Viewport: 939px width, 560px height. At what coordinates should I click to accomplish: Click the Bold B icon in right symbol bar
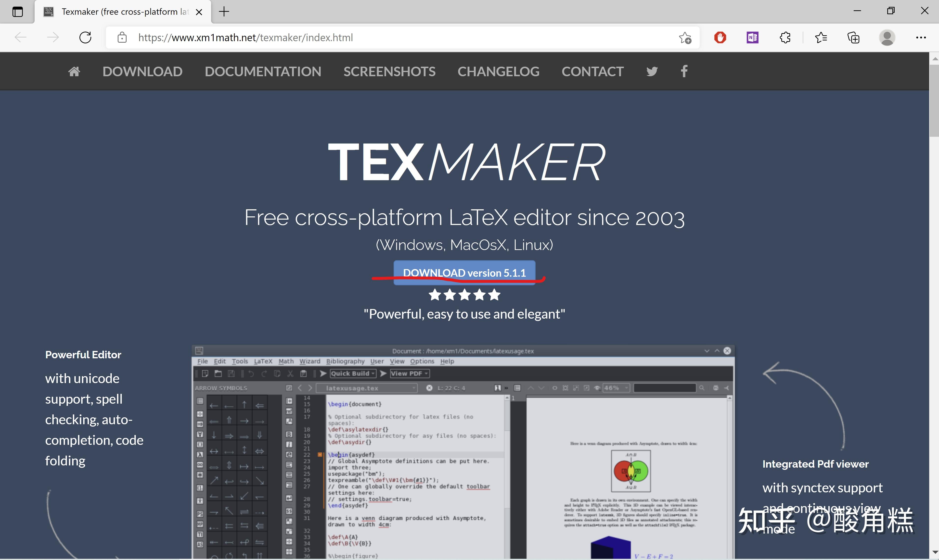click(x=289, y=435)
